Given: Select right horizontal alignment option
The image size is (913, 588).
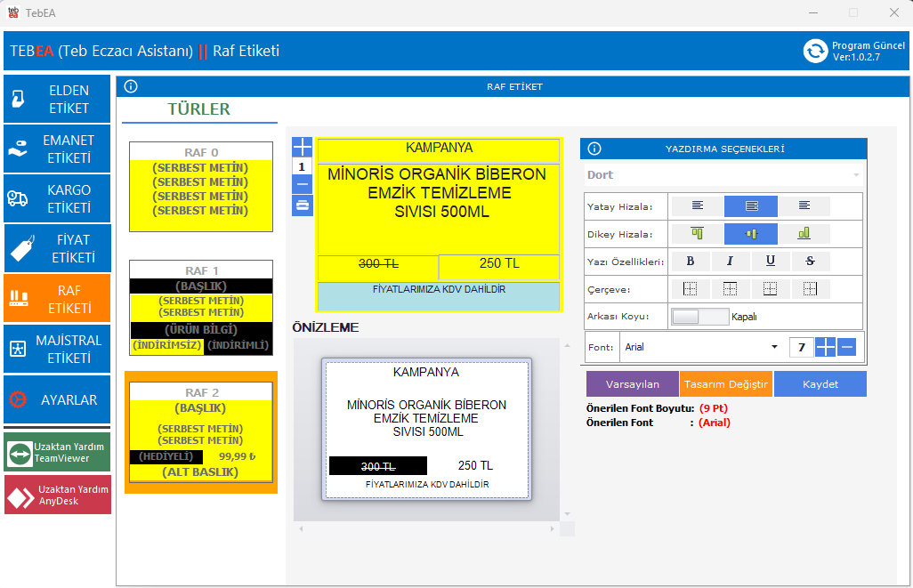Looking at the screenshot, I should [x=804, y=206].
